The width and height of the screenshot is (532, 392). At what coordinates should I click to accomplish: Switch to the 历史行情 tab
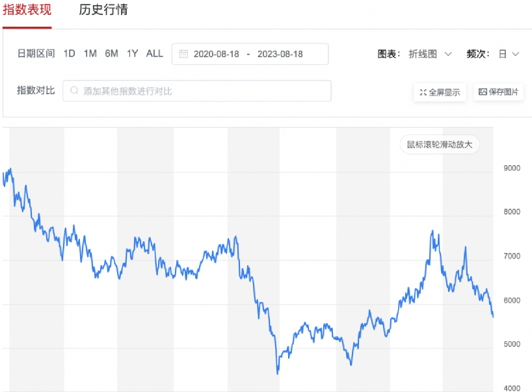point(103,10)
